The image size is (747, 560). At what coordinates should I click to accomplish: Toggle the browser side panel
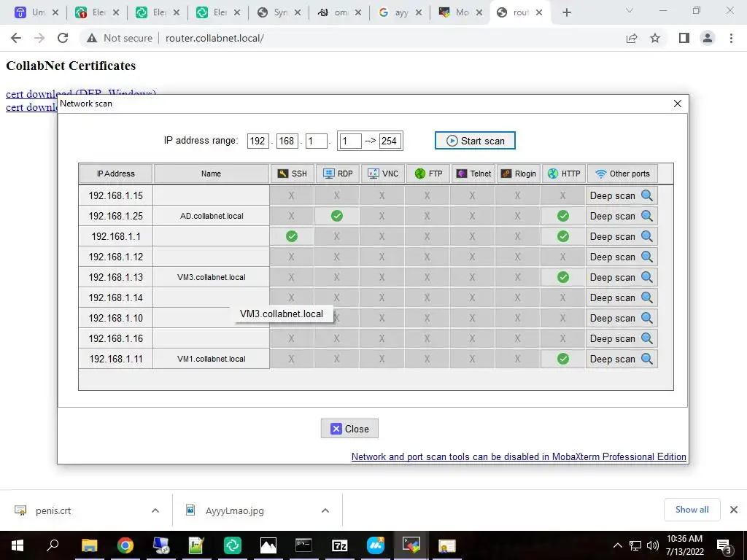click(684, 38)
